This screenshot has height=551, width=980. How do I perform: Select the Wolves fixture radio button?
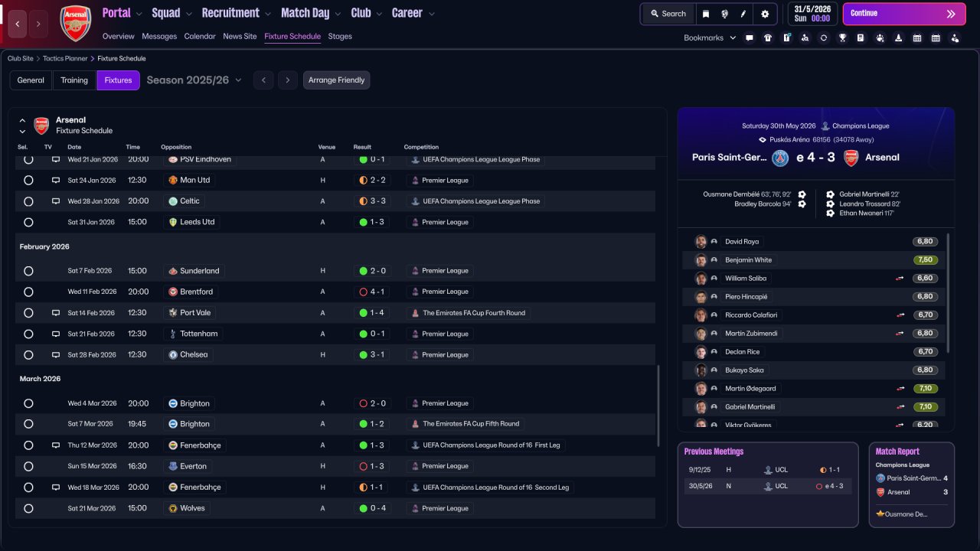(28, 508)
